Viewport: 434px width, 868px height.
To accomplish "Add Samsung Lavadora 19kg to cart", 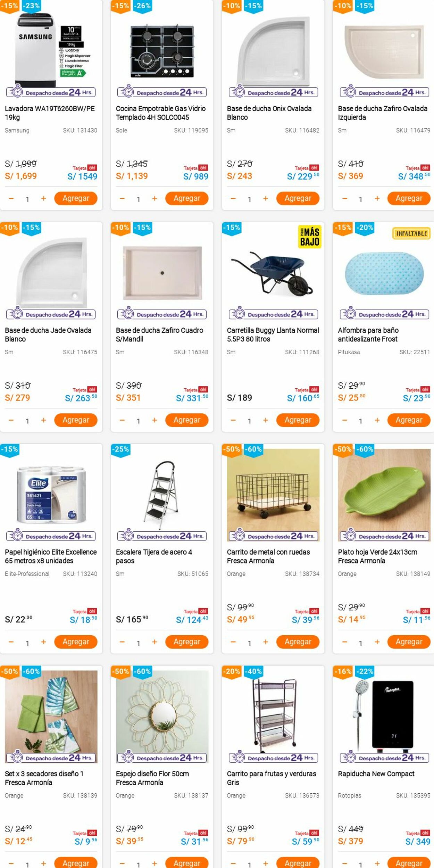I will (x=76, y=198).
